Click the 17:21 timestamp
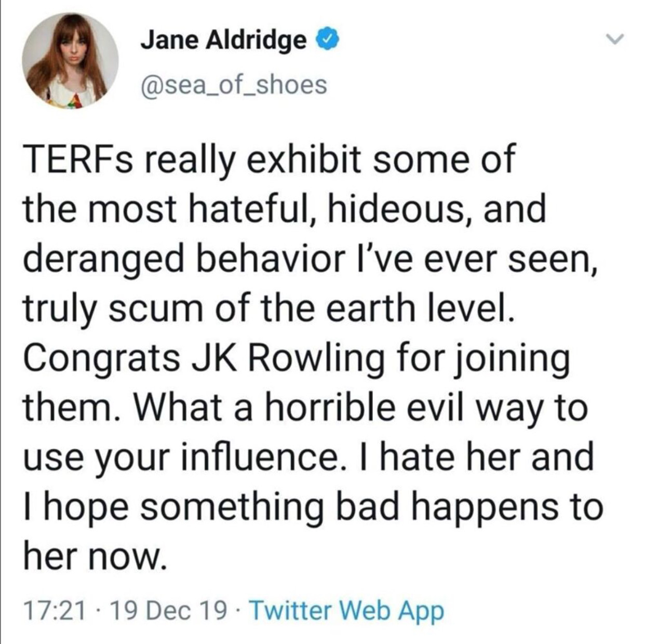 54,611
